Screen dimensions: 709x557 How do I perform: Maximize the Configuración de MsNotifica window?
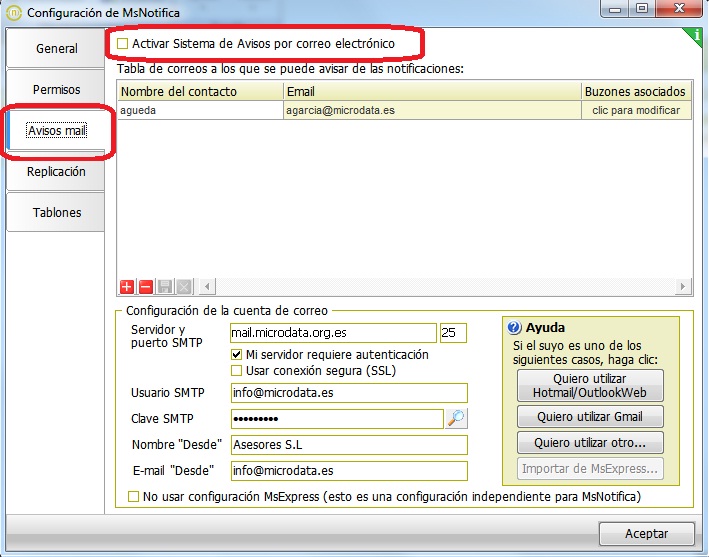coord(642,8)
